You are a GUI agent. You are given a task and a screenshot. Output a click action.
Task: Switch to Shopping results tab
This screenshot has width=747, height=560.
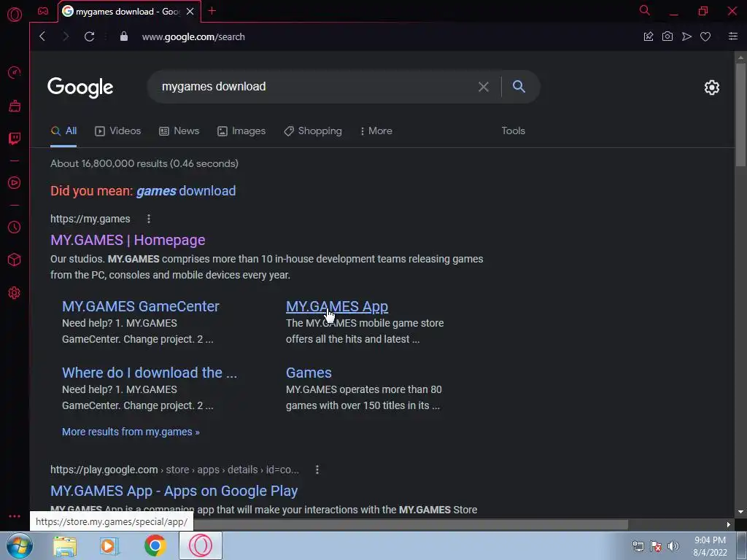pyautogui.click(x=313, y=131)
